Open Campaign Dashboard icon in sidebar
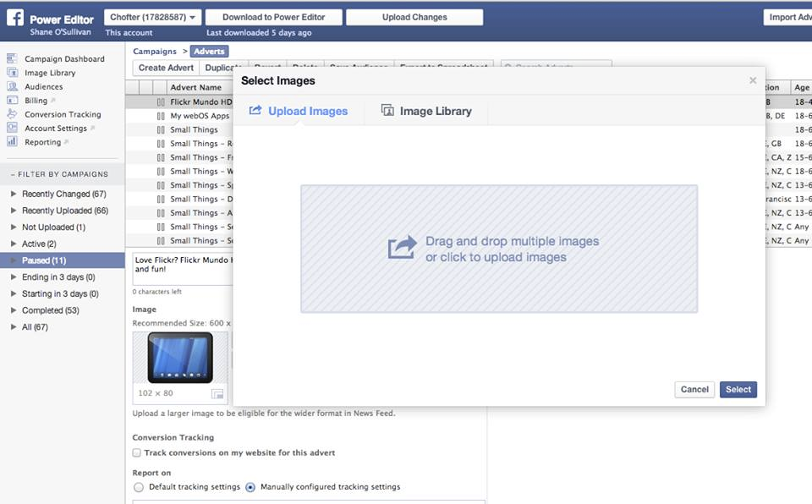Screen dimensions: 812x504 click(12, 58)
